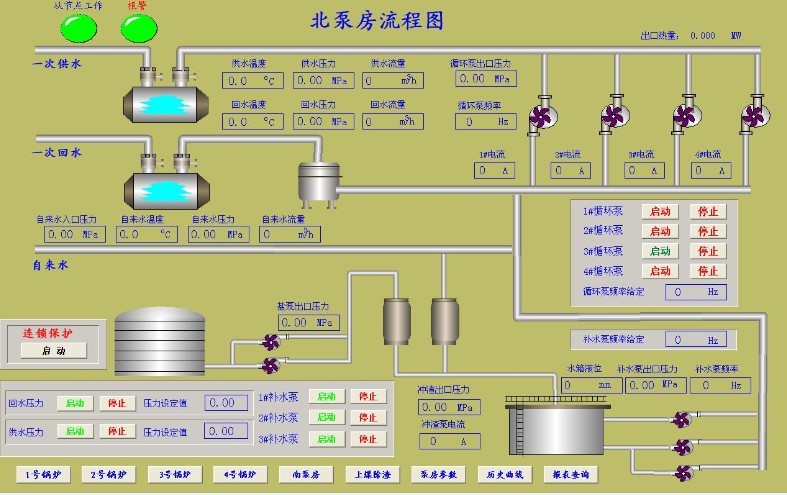Click the 供水流量 m³/h value display
Screen dimensions: 787x495
393,80
